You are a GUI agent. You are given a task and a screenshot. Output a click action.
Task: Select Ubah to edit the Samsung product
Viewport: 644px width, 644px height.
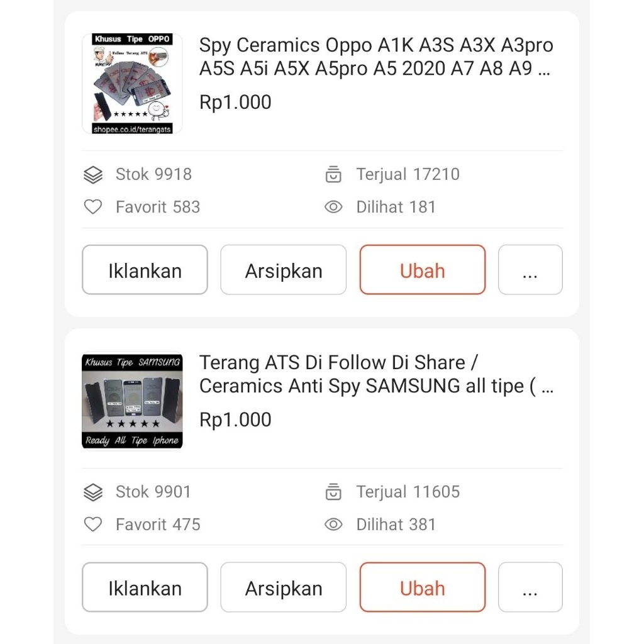point(422,587)
